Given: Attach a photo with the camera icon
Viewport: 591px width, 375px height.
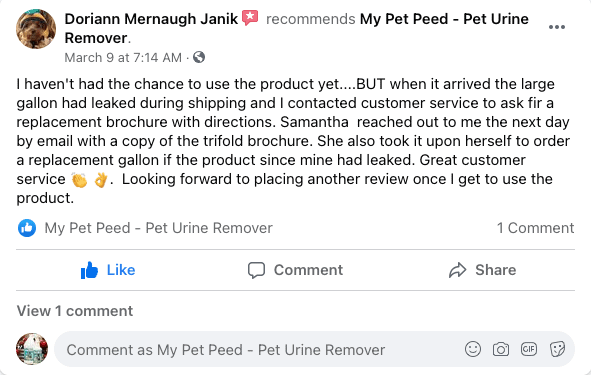Looking at the screenshot, I should [x=501, y=349].
